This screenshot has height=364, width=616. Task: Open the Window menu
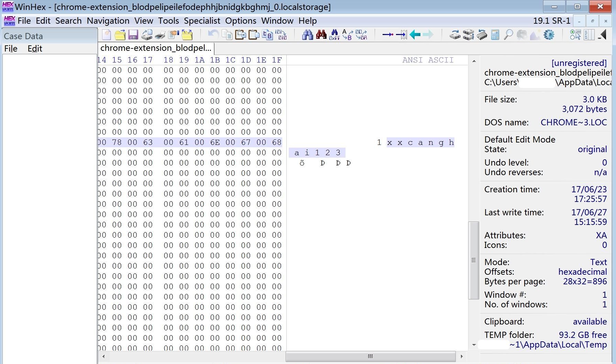(277, 21)
